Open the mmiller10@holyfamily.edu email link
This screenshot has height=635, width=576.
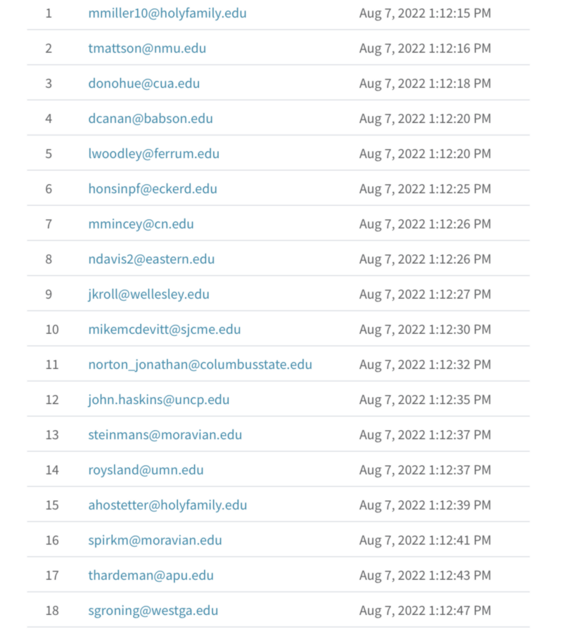167,13
